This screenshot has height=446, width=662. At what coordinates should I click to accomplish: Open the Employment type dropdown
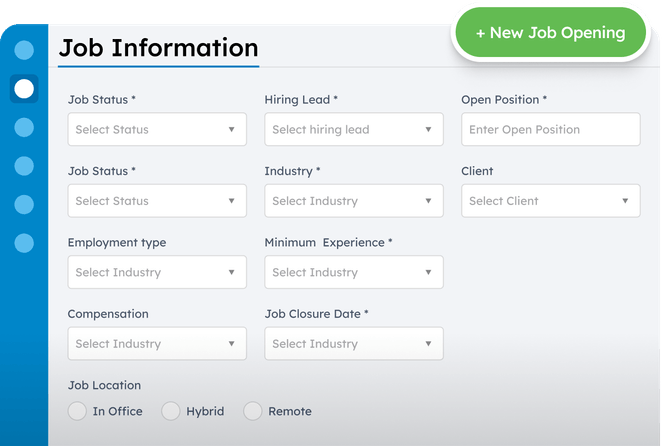click(x=157, y=272)
